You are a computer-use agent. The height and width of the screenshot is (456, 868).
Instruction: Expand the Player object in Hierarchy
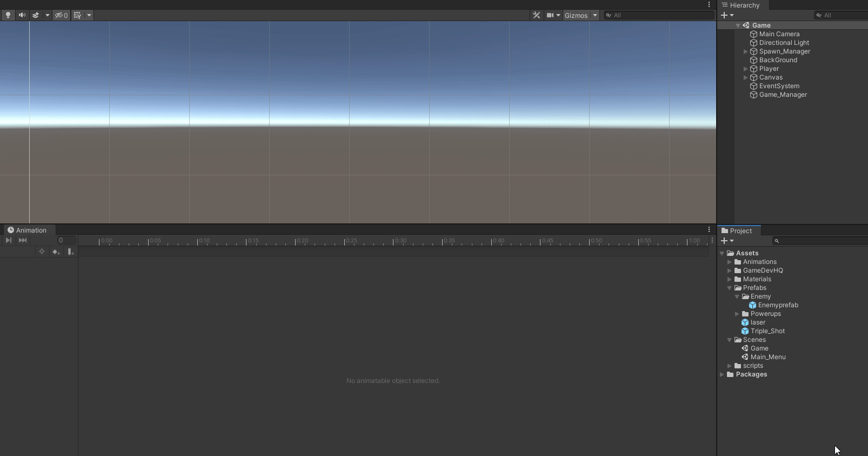click(x=746, y=69)
